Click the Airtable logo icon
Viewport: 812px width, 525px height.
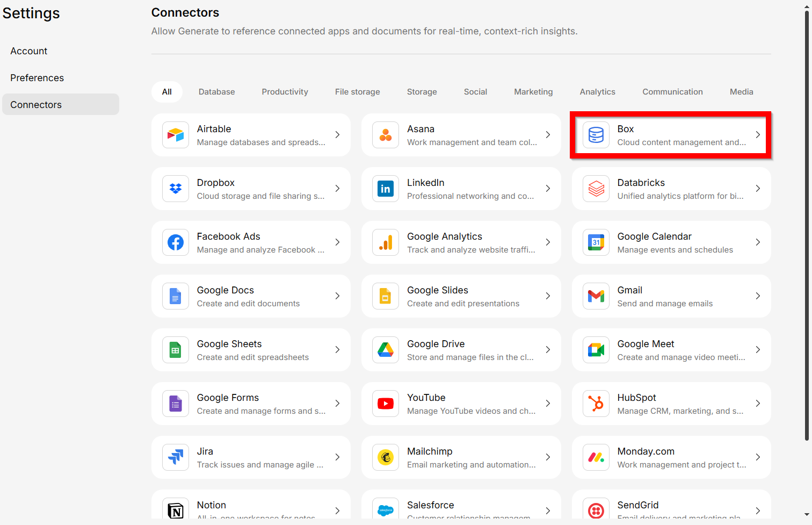pyautogui.click(x=176, y=135)
